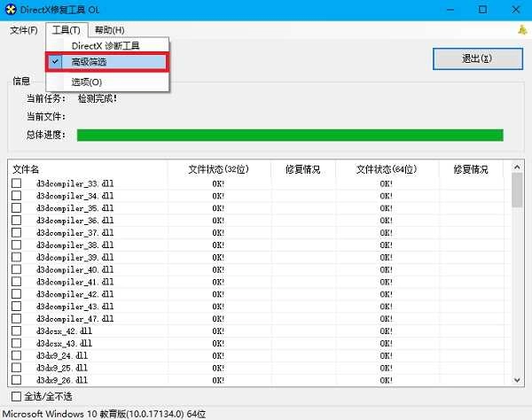Image resolution: width=532 pixels, height=420 pixels.
Task: Collapse the 工具(T) menu
Action: [66, 30]
